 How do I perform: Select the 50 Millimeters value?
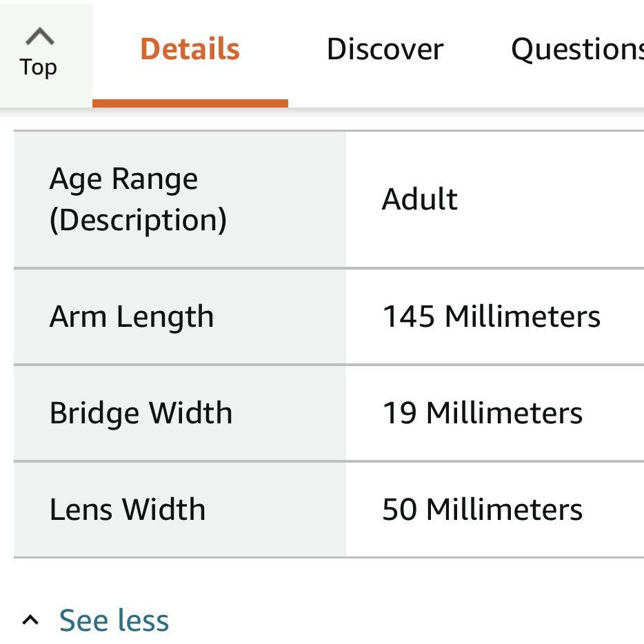click(x=482, y=510)
